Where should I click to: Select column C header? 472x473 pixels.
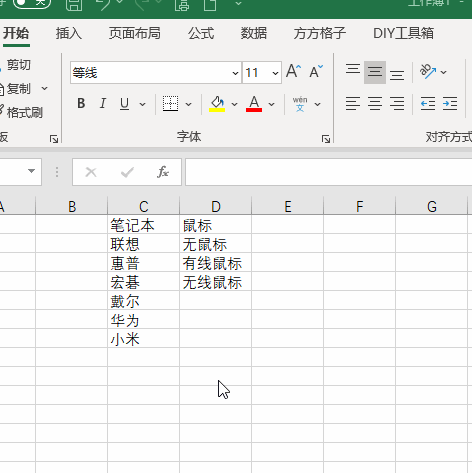[x=144, y=206]
